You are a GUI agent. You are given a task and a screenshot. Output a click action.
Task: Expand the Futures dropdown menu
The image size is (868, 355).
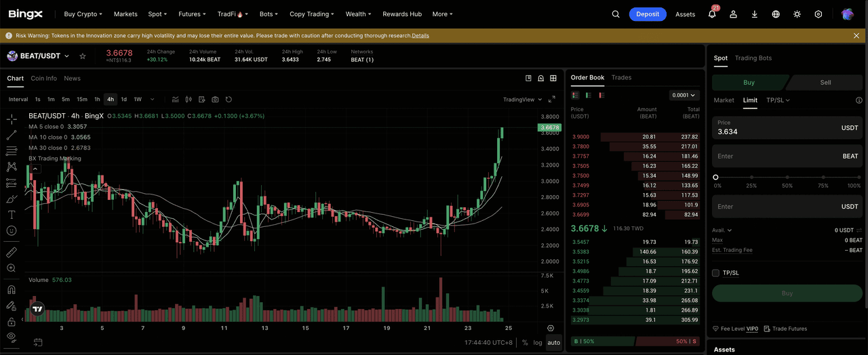(193, 14)
